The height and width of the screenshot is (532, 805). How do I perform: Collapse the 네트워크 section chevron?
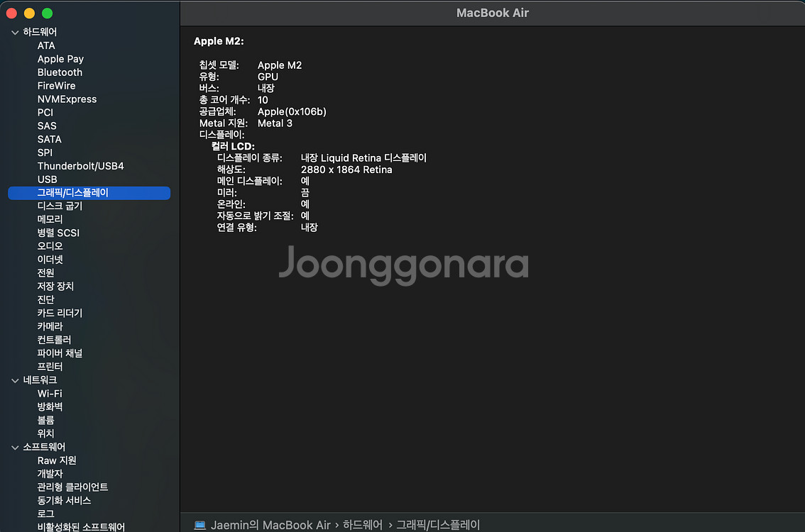[15, 381]
